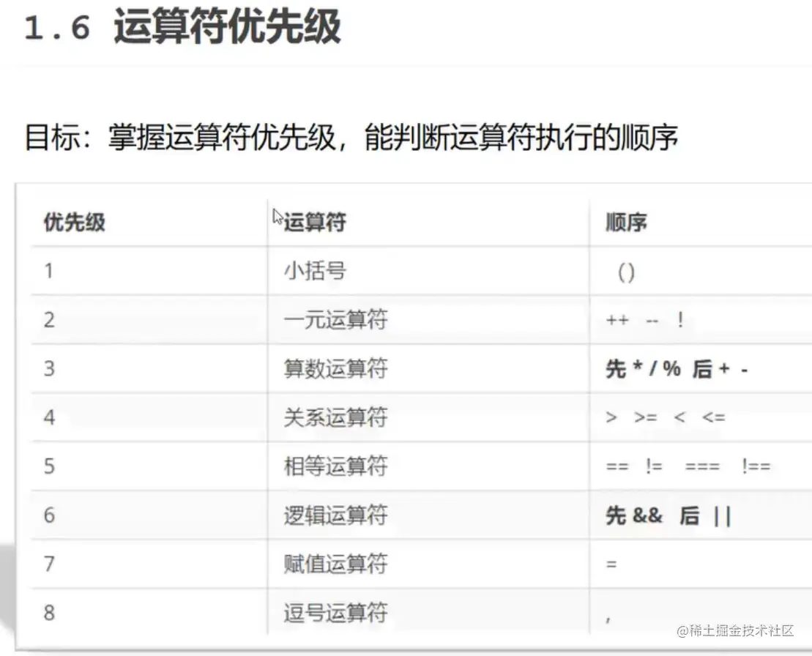Screen dimensions: 812x656
Task: Click the priority cell "6"
Action: [49, 515]
